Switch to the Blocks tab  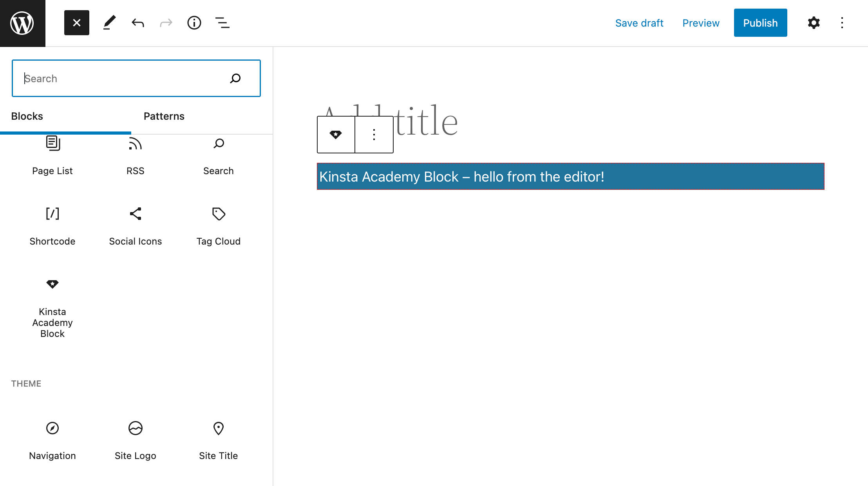point(27,115)
